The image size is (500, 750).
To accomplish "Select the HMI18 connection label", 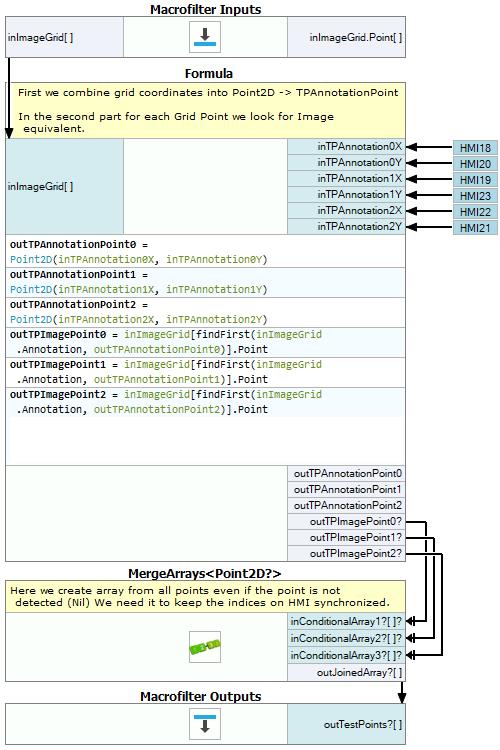I will (475, 148).
